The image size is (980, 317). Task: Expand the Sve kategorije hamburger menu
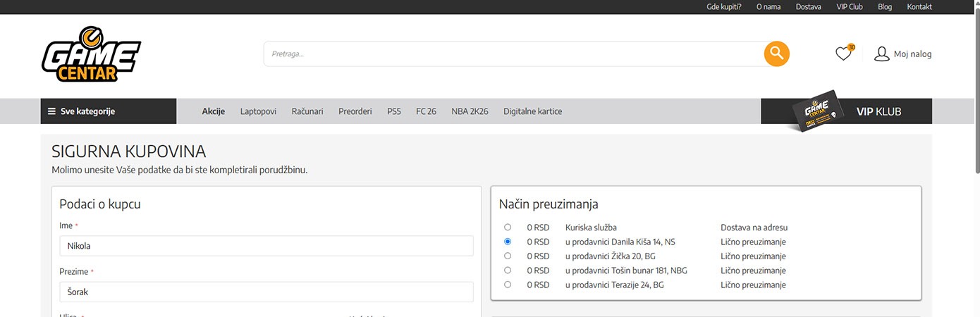click(51, 111)
